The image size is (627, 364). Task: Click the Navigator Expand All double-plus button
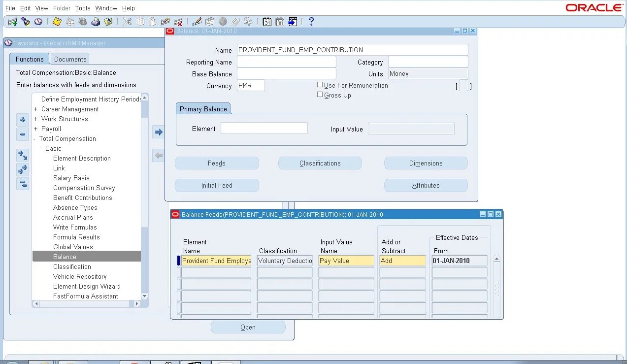coord(23,170)
